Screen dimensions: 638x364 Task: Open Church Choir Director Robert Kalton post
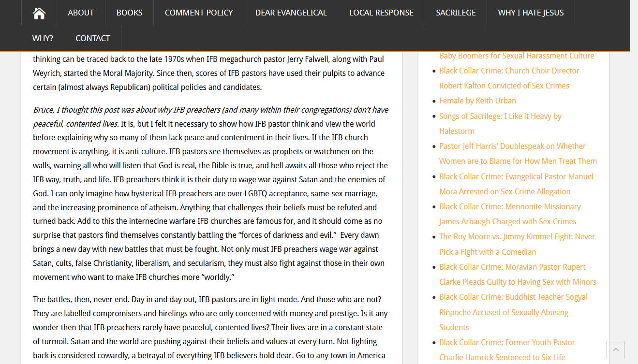pos(509,78)
